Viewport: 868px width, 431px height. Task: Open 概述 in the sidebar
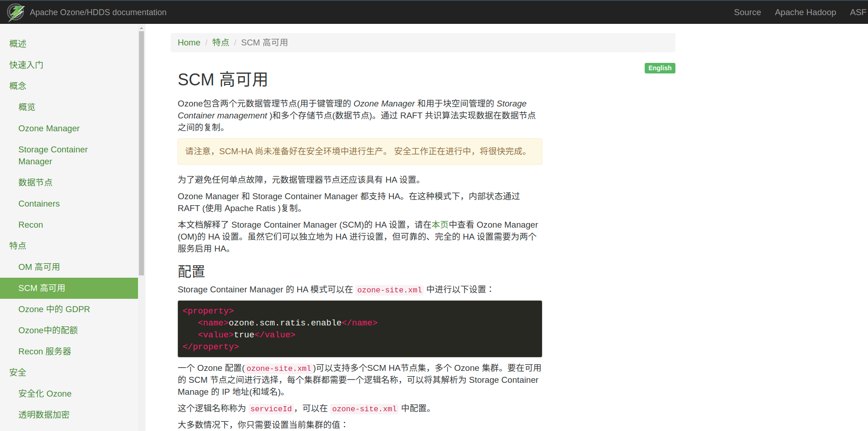pos(18,44)
